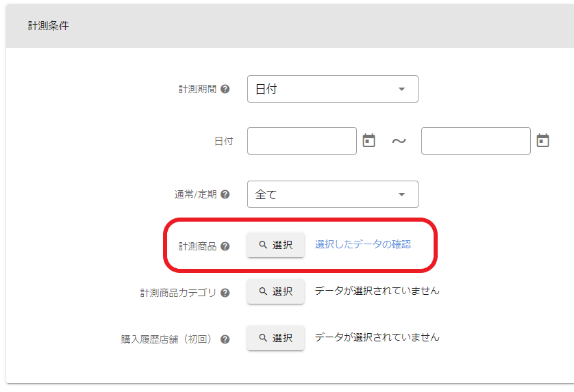Click help icon beside 通常/定期 label
The width and height of the screenshot is (574, 392).
(225, 194)
